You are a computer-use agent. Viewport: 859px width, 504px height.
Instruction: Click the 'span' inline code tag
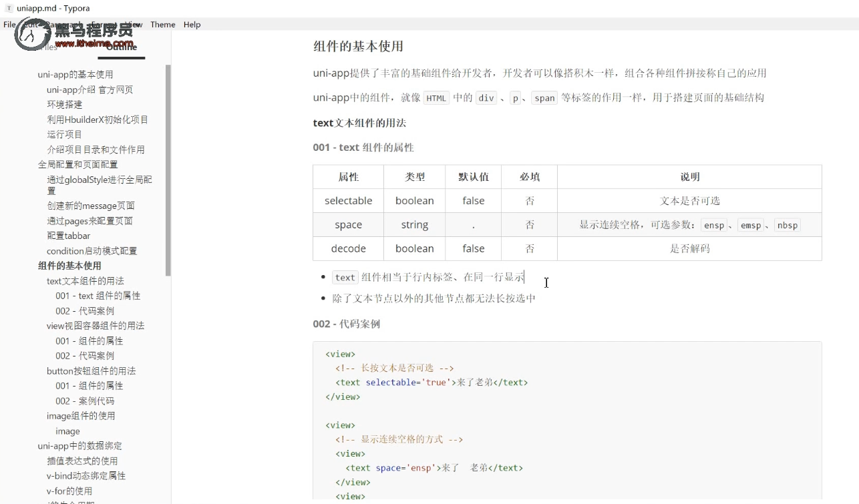544,98
